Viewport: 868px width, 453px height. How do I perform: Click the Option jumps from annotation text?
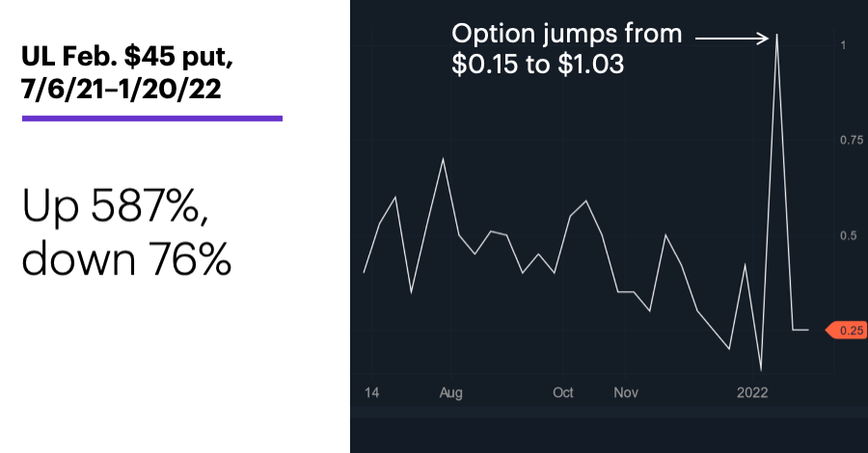tap(567, 35)
